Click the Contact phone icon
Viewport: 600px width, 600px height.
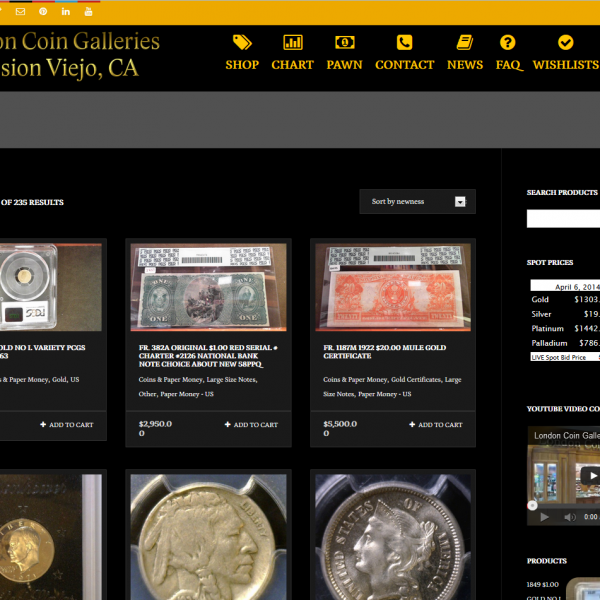(404, 42)
